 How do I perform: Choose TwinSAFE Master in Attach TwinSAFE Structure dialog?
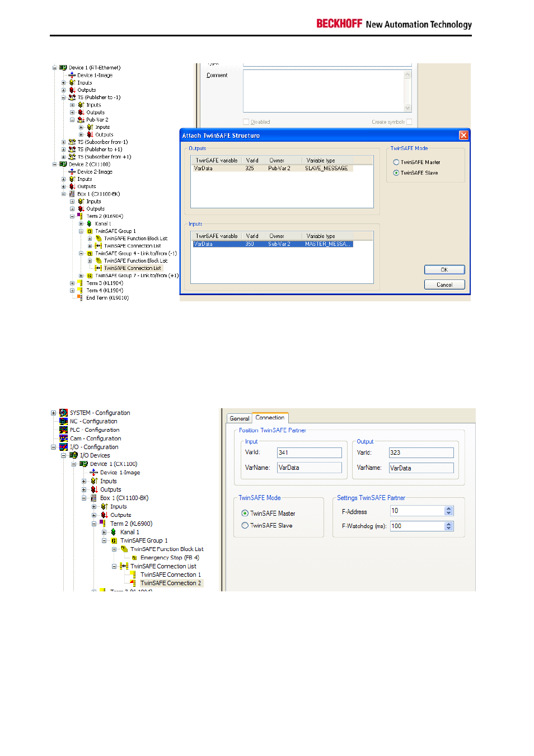(396, 162)
